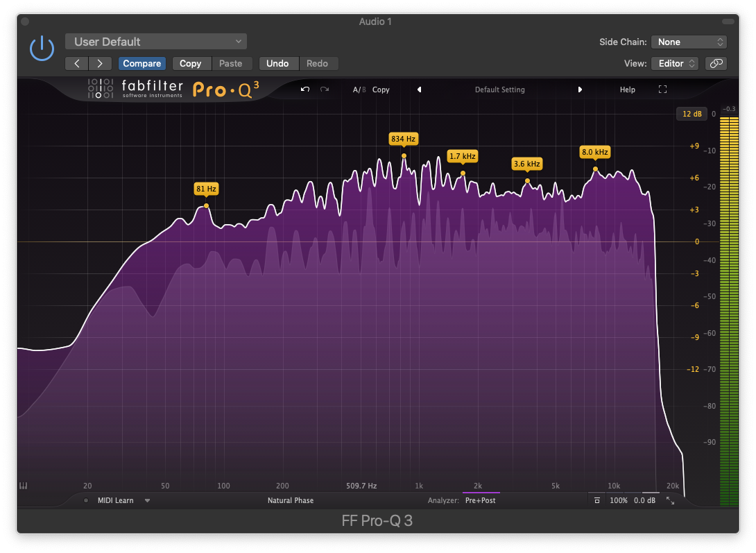Open the Natural Phase processing mode menu
The image size is (756, 553).
tap(290, 500)
